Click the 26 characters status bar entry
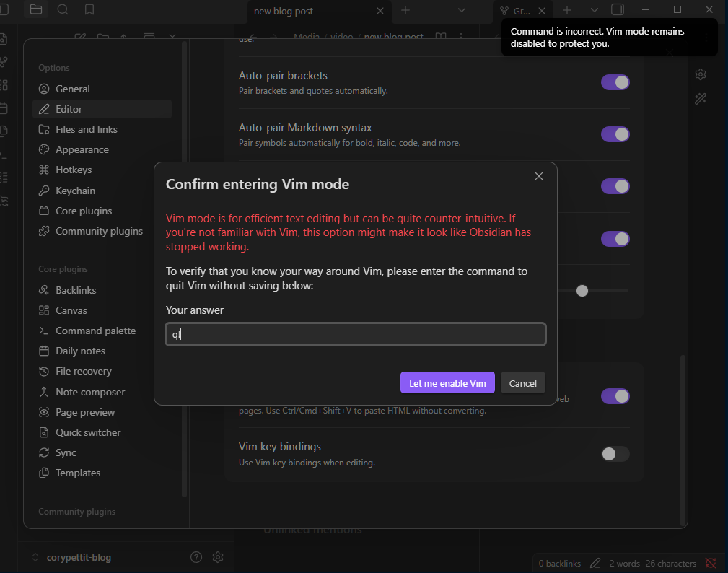This screenshot has height=573, width=728. coord(671,563)
